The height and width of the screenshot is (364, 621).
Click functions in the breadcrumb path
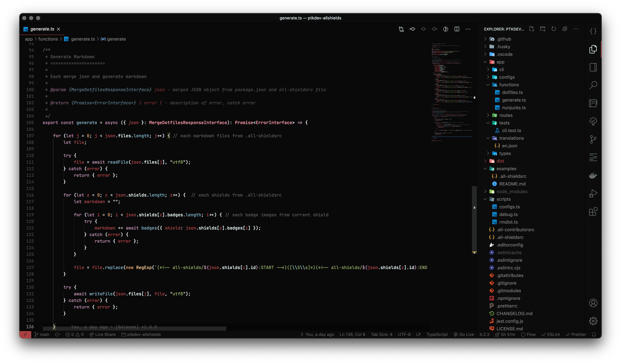48,39
